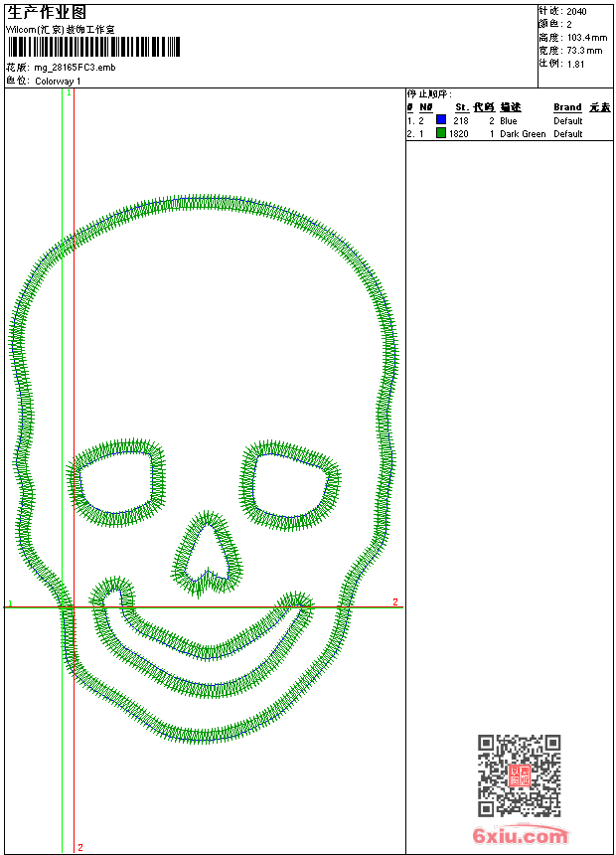Select the Brand column header
Image resolution: width=616 pixels, height=855 pixels.
point(567,107)
